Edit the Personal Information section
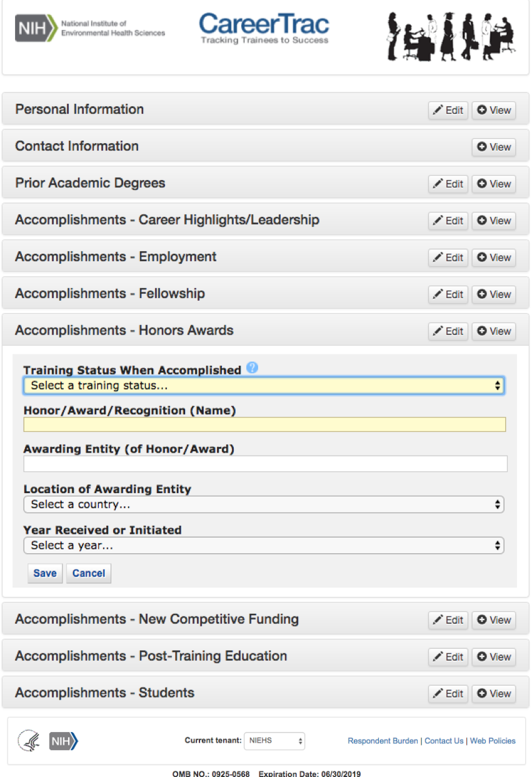 point(448,110)
